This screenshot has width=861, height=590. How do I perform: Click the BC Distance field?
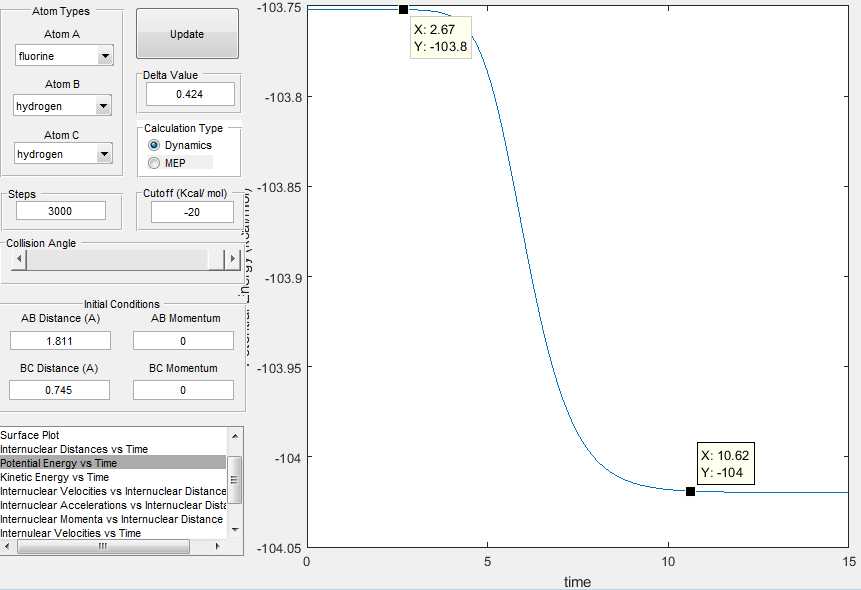tap(59, 390)
